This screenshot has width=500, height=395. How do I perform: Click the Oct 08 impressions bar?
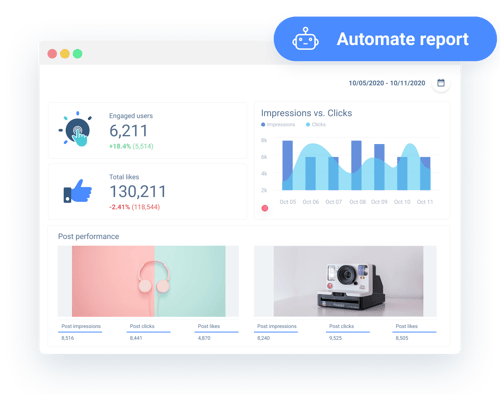click(x=356, y=165)
